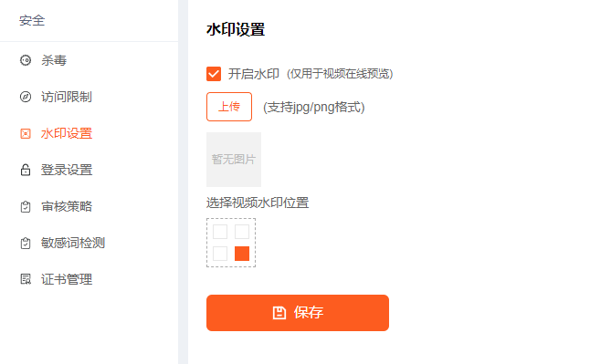Click the 访问限制 compass icon
590x364 pixels.
pyautogui.click(x=26, y=97)
